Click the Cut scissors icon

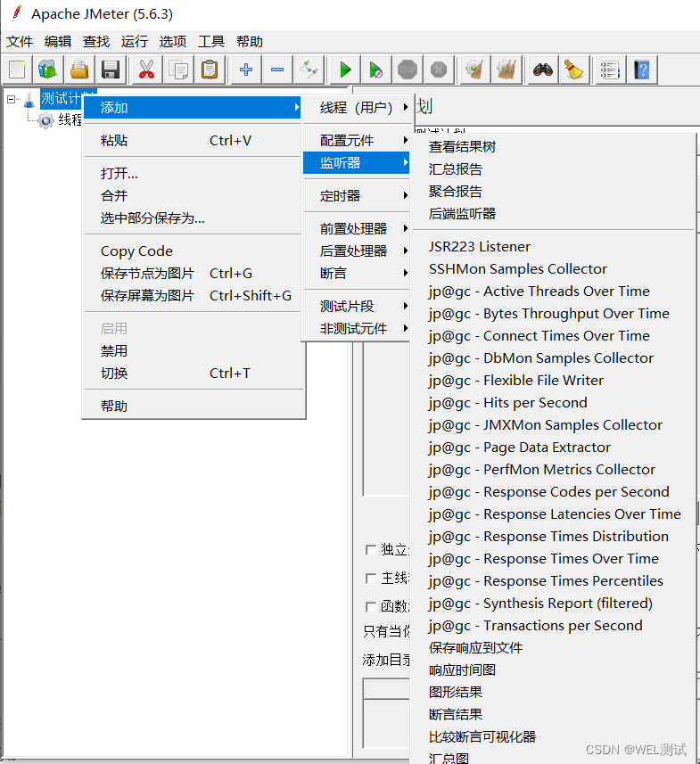point(146,70)
